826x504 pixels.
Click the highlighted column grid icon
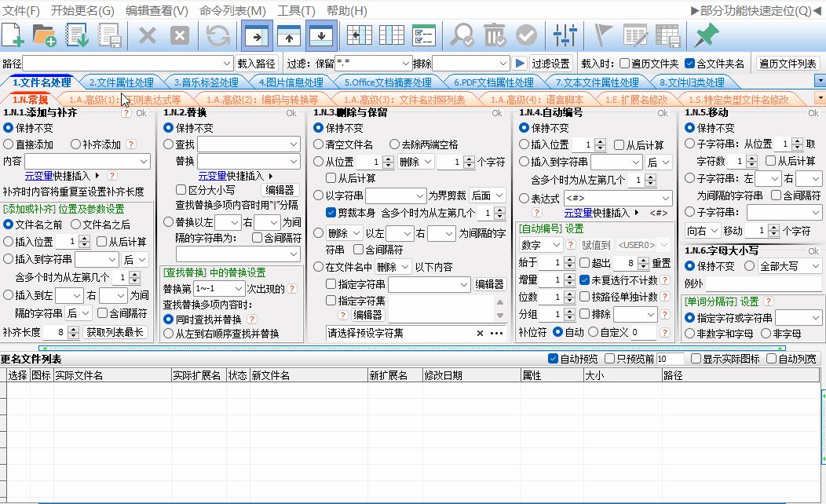[391, 35]
